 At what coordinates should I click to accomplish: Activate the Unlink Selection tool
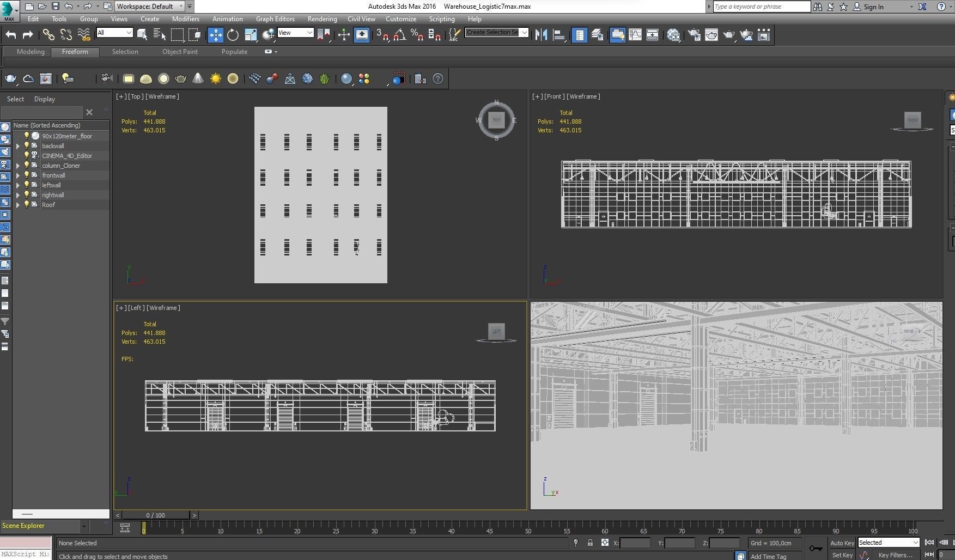66,35
